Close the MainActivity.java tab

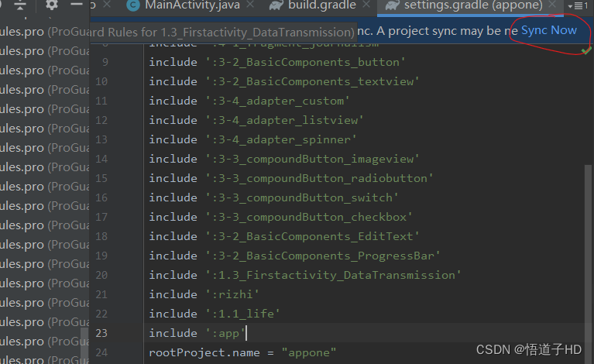click(250, 5)
